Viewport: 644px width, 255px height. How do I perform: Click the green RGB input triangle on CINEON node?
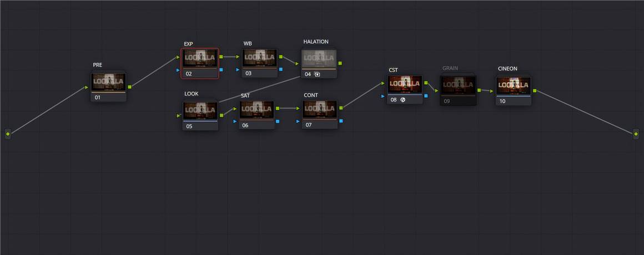click(x=492, y=91)
